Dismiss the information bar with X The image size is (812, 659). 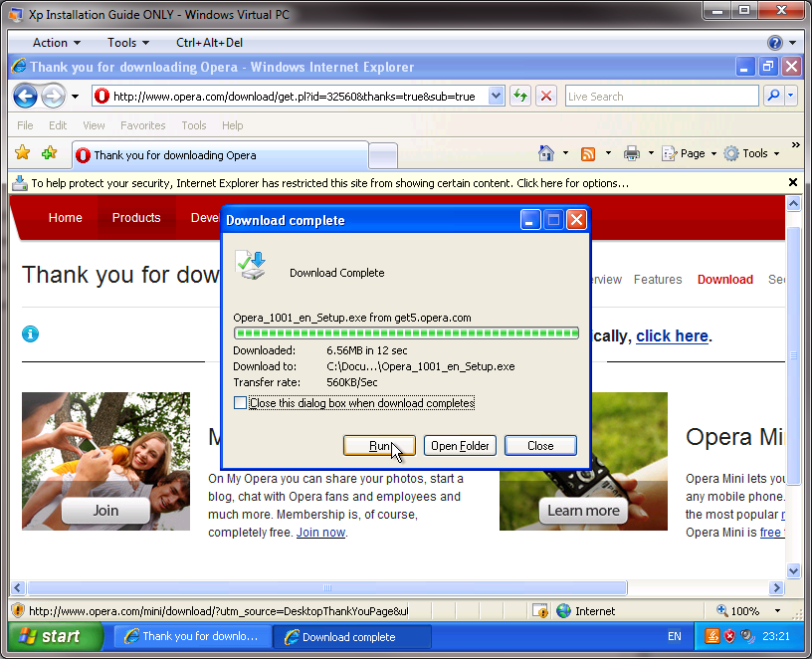click(792, 182)
